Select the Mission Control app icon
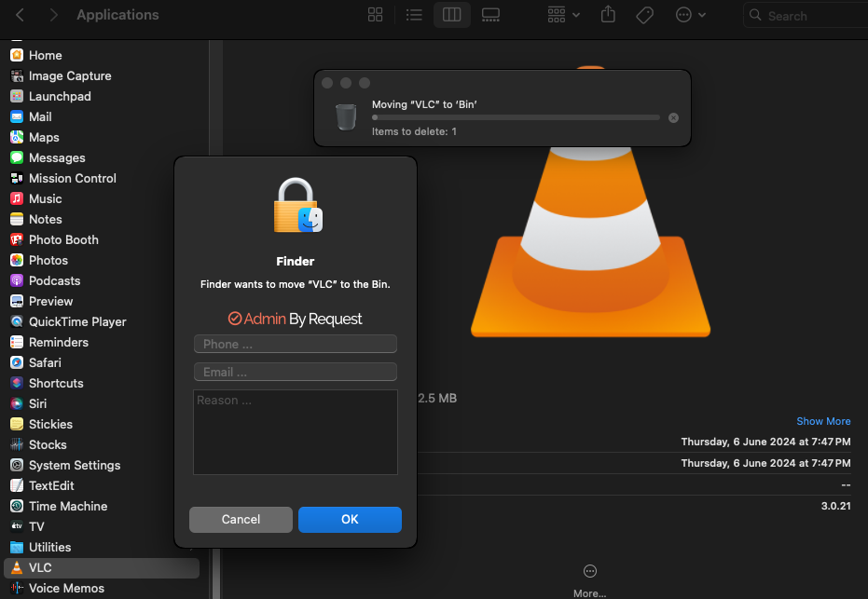 click(17, 178)
